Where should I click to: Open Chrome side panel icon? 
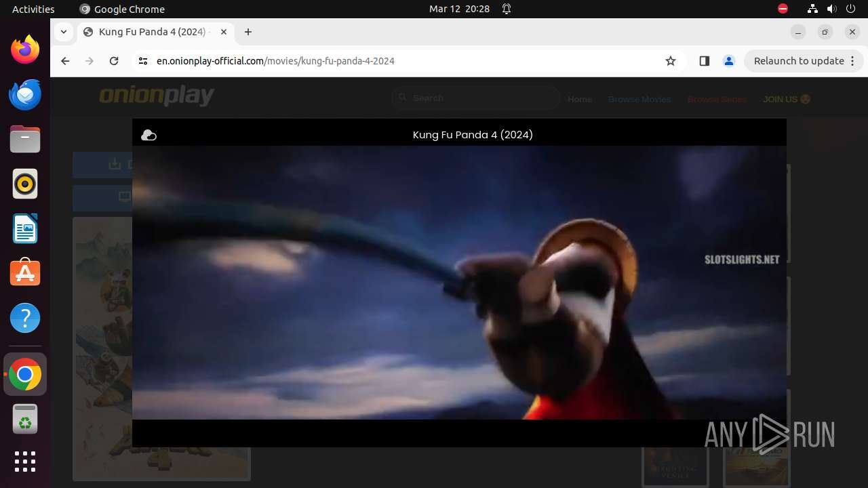(x=704, y=61)
